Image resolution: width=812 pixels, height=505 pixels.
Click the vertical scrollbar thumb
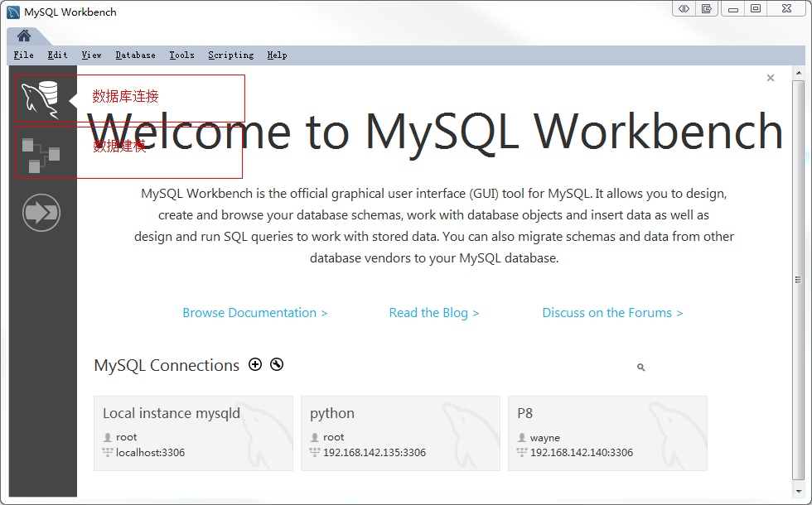799,280
